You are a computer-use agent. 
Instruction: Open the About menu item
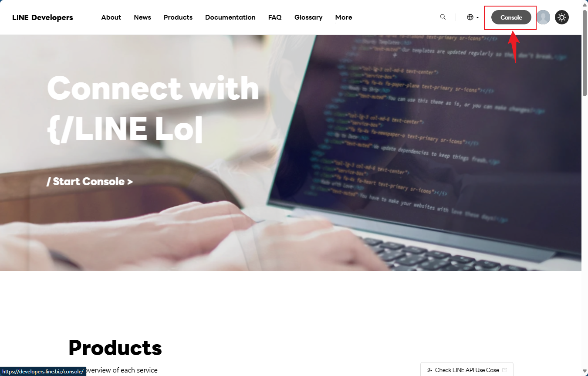[x=111, y=17]
